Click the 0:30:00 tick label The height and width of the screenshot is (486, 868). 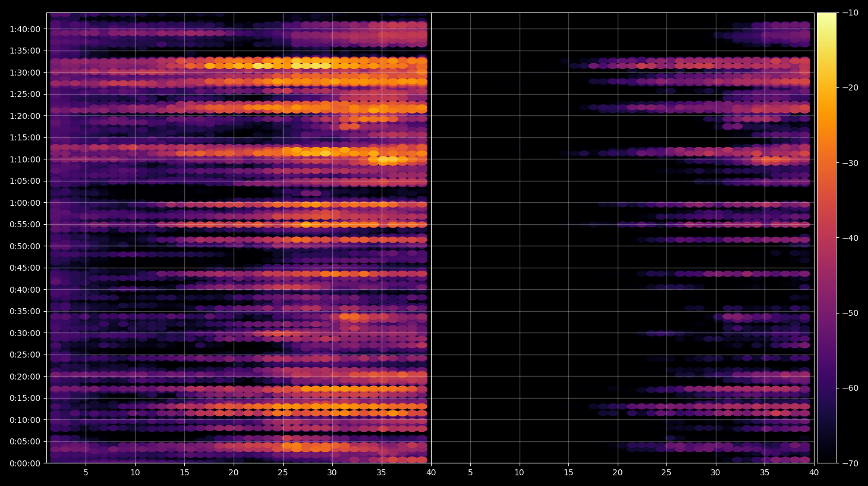[25, 333]
